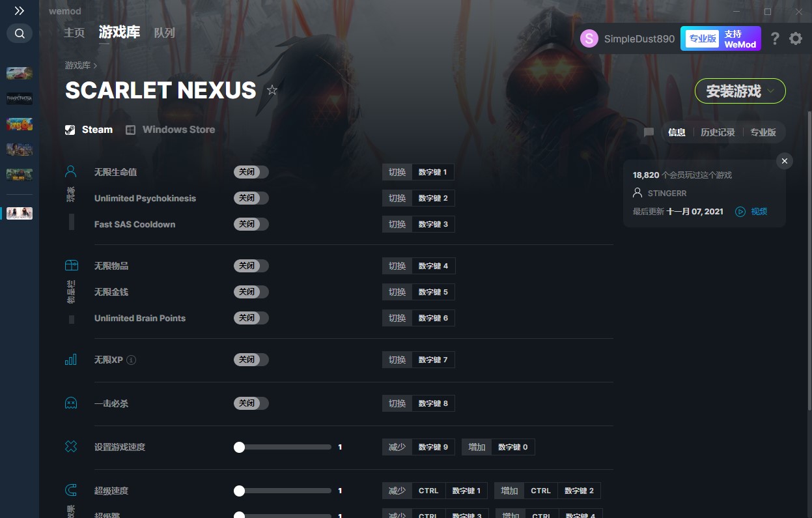Screen dimensions: 812x518
Task: Toggle the 无限金钱 switch
Action: (x=251, y=292)
